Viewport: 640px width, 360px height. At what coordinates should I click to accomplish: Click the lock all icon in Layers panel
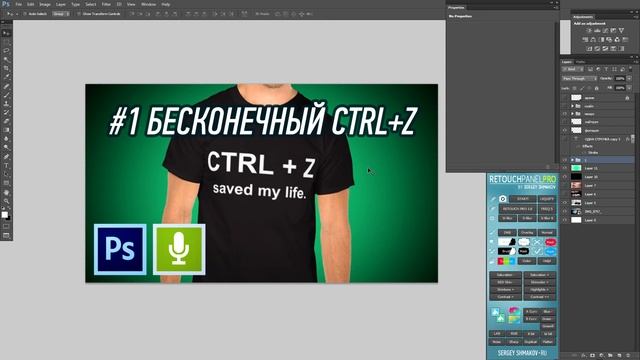[596, 88]
